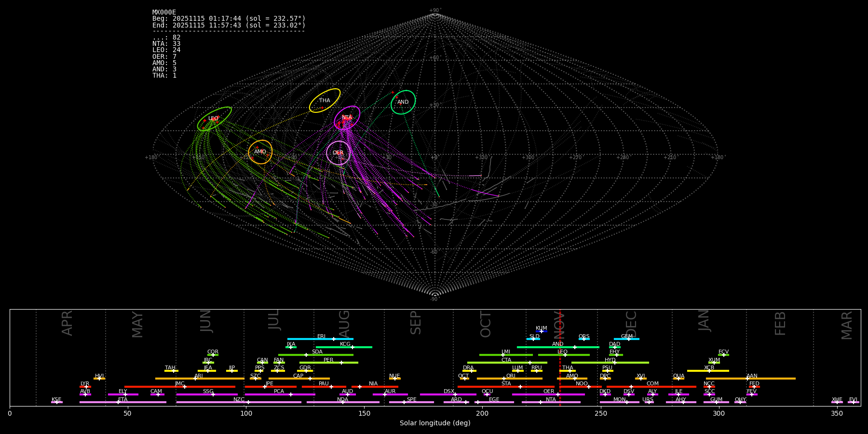868x434 pixels.
Task: Select the ORI shower bar in timeline
Action: point(510,379)
